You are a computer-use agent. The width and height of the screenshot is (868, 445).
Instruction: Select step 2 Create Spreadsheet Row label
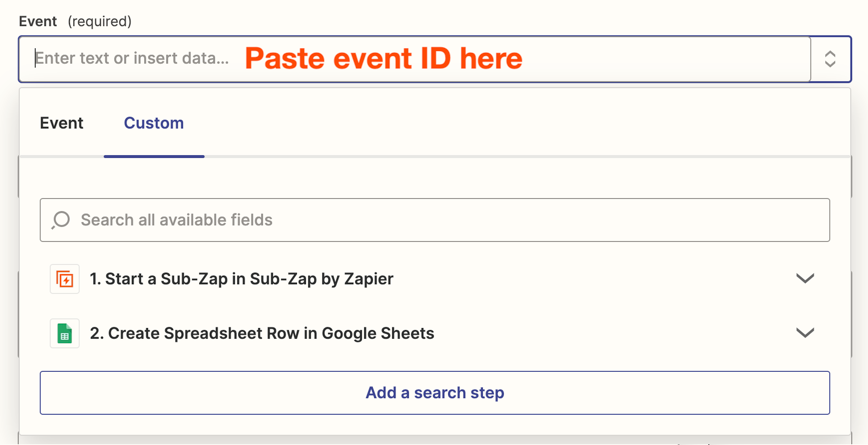(262, 333)
